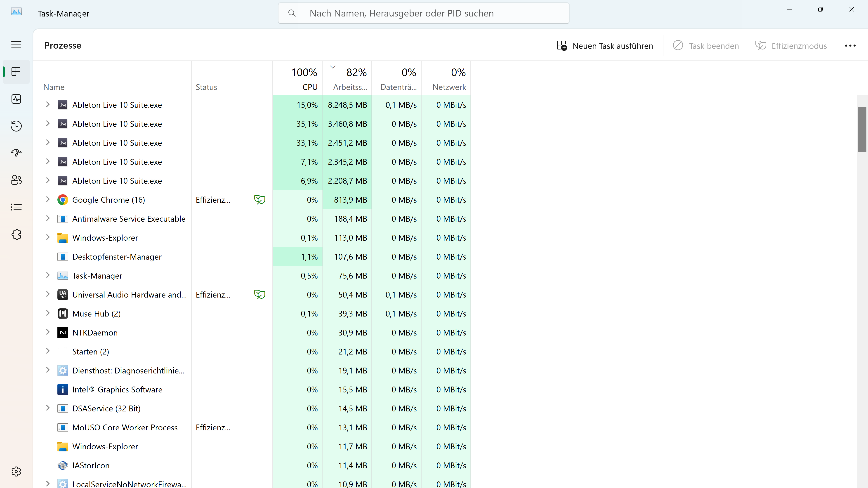The height and width of the screenshot is (488, 868).
Task: Expand the Task-Manager process row
Action: (48, 275)
